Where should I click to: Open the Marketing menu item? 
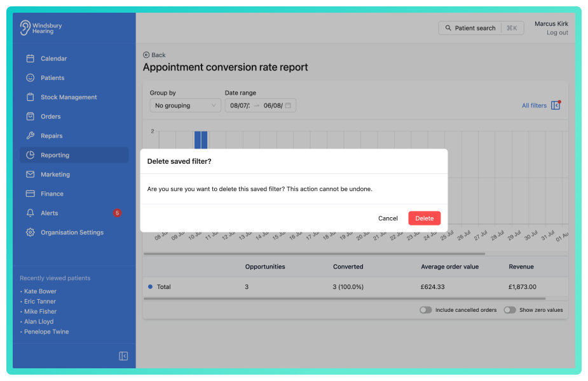(x=74, y=174)
